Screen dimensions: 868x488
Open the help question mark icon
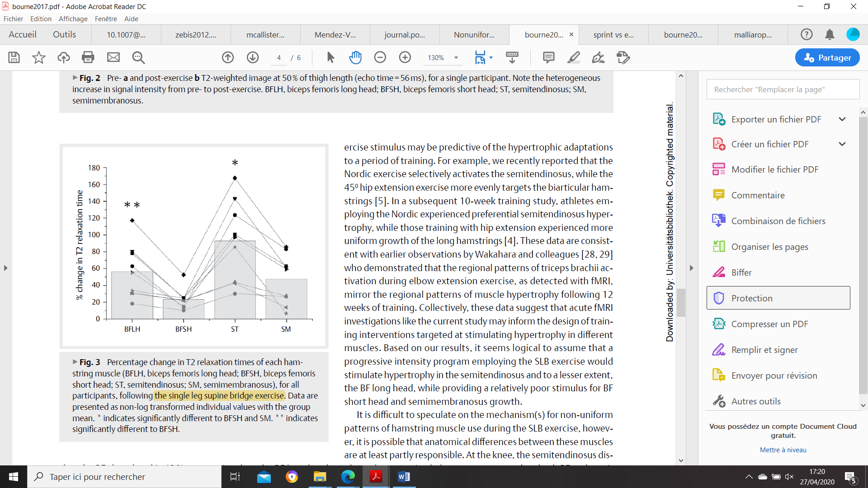807,34
